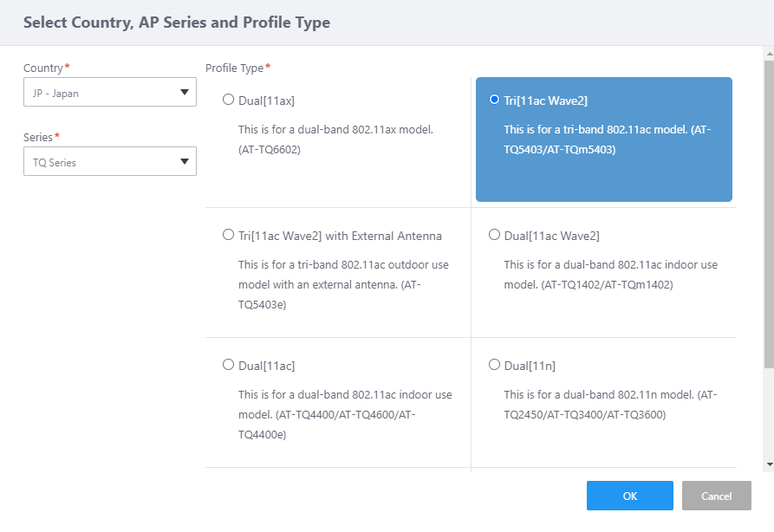Select the Tri[11ac Wave2] radio button
This screenshot has height=532, width=774.
[495, 100]
